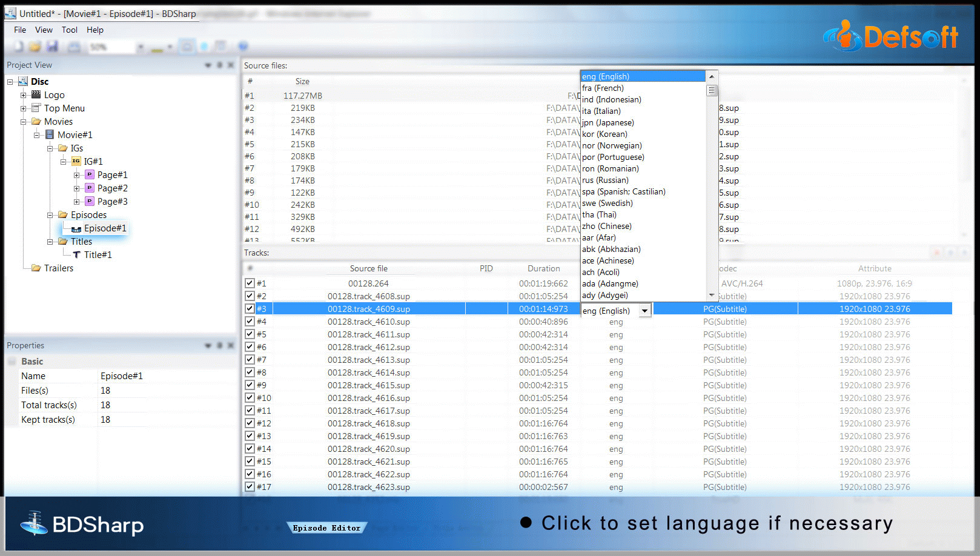Open the Project View panel options arrow
This screenshot has height=556, width=980.
pyautogui.click(x=208, y=65)
